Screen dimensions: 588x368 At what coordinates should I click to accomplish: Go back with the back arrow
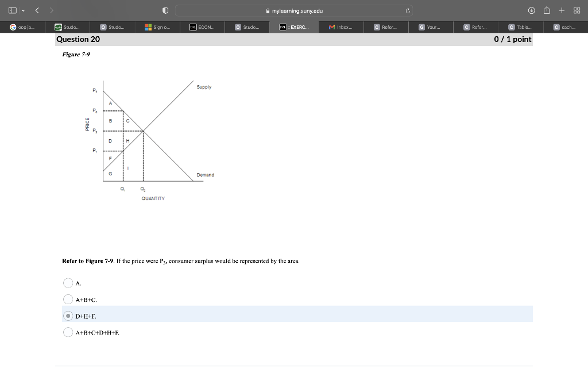coord(37,10)
